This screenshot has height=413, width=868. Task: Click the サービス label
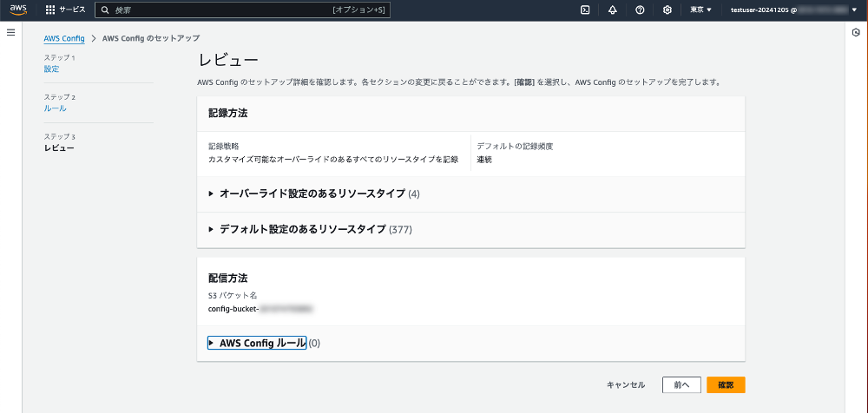[x=72, y=10]
